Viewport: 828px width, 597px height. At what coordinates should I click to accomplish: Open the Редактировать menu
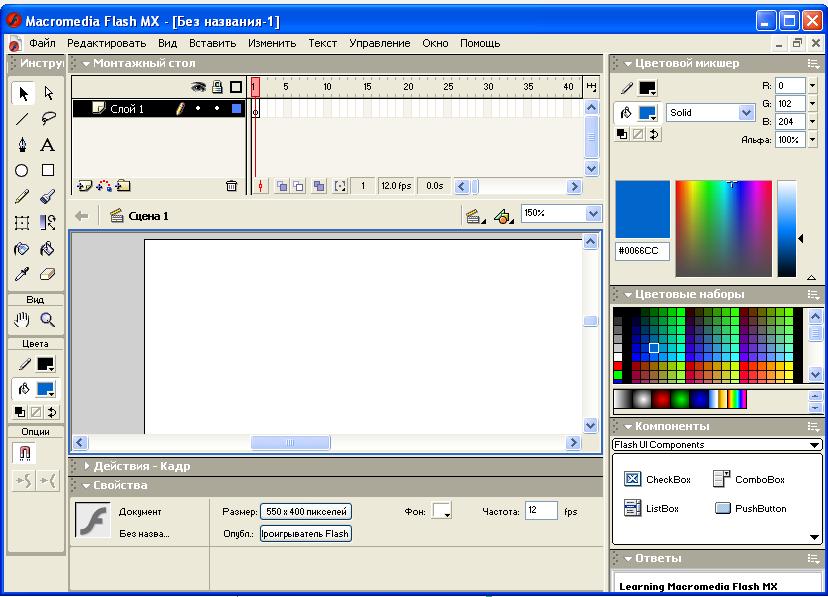pyautogui.click(x=106, y=43)
